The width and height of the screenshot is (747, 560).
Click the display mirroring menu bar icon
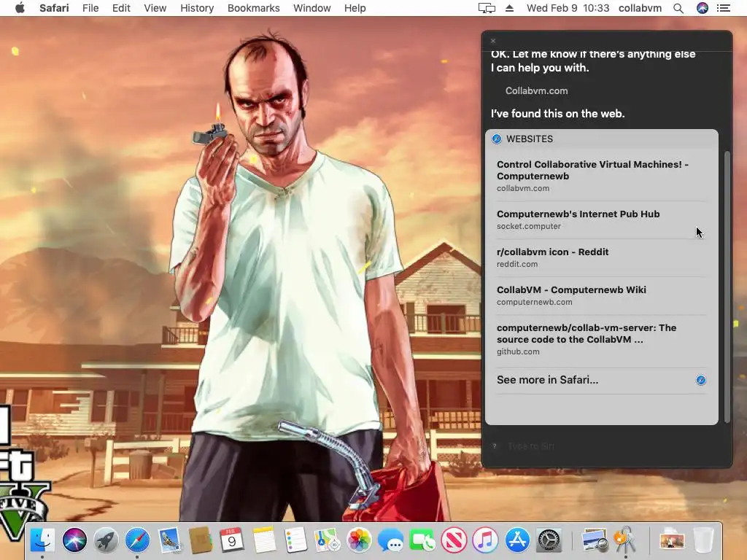pyautogui.click(x=487, y=8)
